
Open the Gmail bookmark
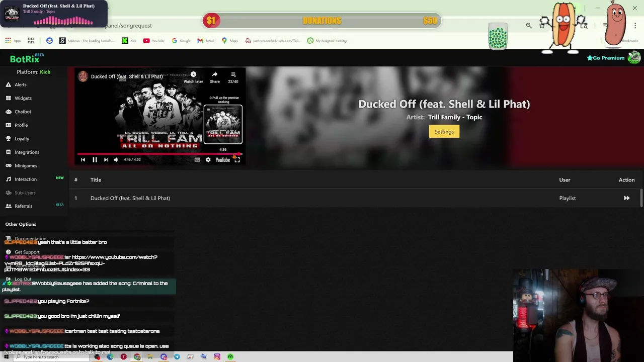click(x=206, y=41)
